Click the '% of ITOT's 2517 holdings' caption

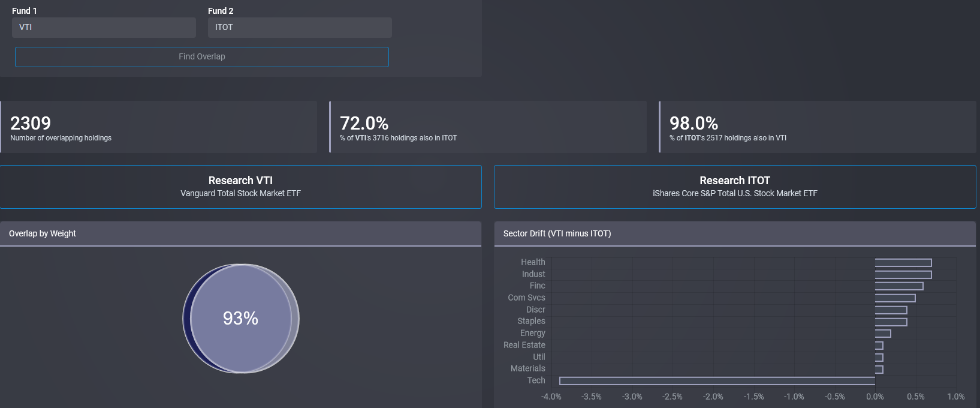pos(728,138)
